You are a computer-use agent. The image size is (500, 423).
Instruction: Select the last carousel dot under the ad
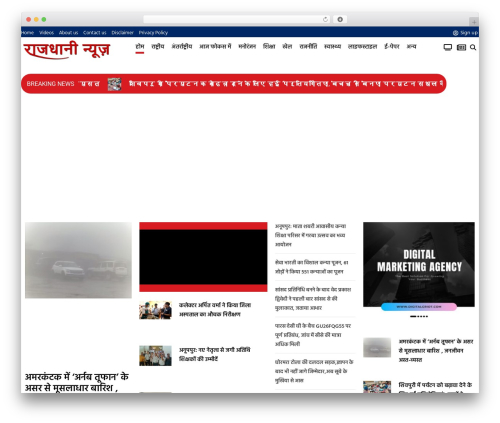point(427,316)
